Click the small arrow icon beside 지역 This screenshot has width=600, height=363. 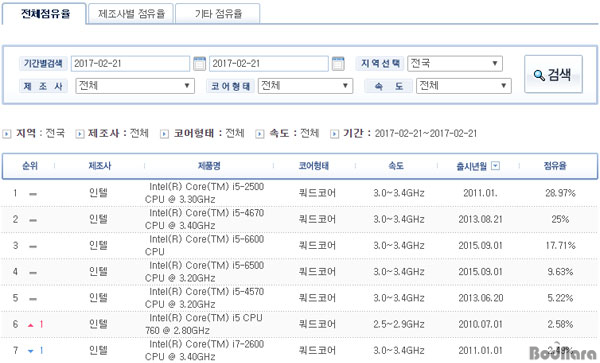click(x=7, y=134)
